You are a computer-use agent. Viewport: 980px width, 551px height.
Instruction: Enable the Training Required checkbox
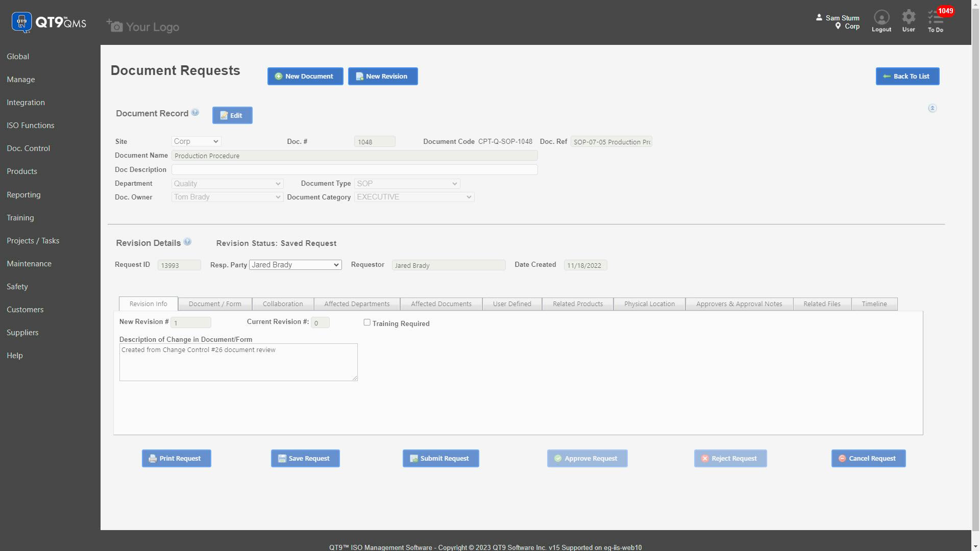coord(366,322)
